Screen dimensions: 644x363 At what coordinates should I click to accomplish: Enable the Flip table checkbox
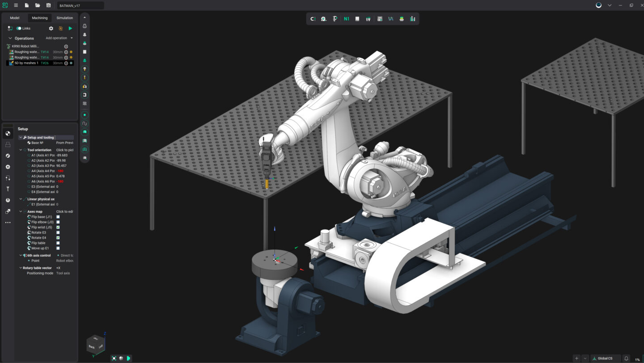pyautogui.click(x=58, y=243)
